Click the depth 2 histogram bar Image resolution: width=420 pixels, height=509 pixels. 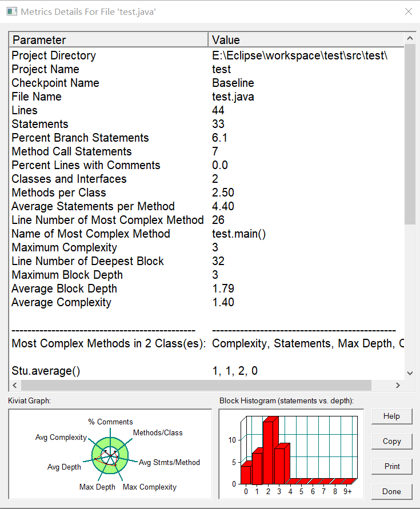pos(271,451)
